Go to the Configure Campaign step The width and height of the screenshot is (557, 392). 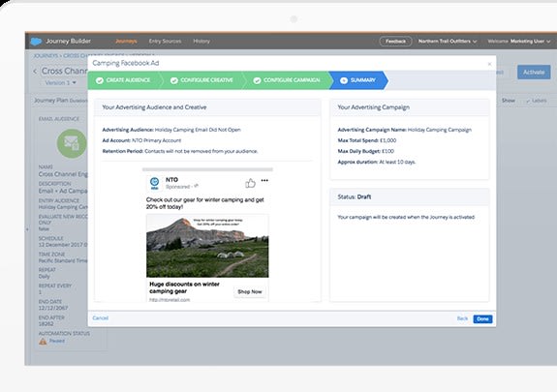[288, 80]
